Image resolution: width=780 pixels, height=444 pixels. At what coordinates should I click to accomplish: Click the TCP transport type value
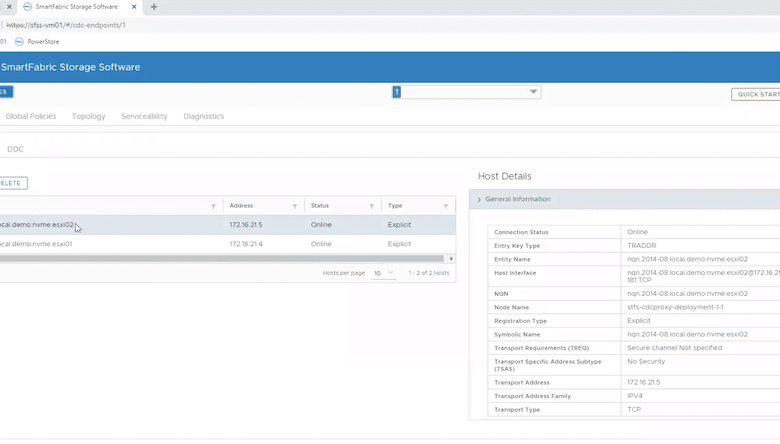(x=634, y=410)
